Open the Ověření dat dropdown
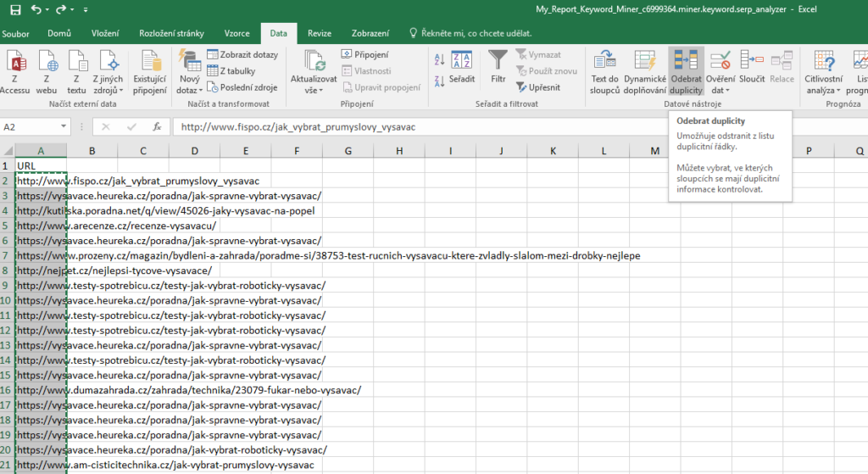 (x=721, y=72)
